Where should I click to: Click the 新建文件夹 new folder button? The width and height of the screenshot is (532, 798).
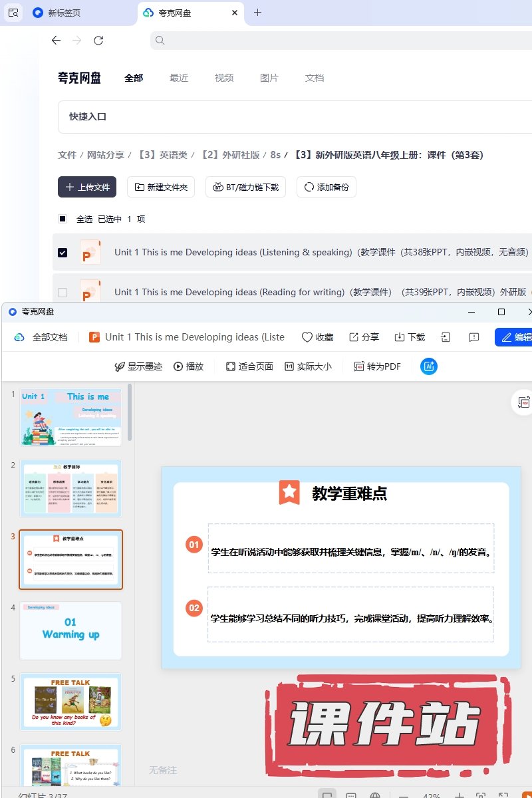click(x=161, y=187)
